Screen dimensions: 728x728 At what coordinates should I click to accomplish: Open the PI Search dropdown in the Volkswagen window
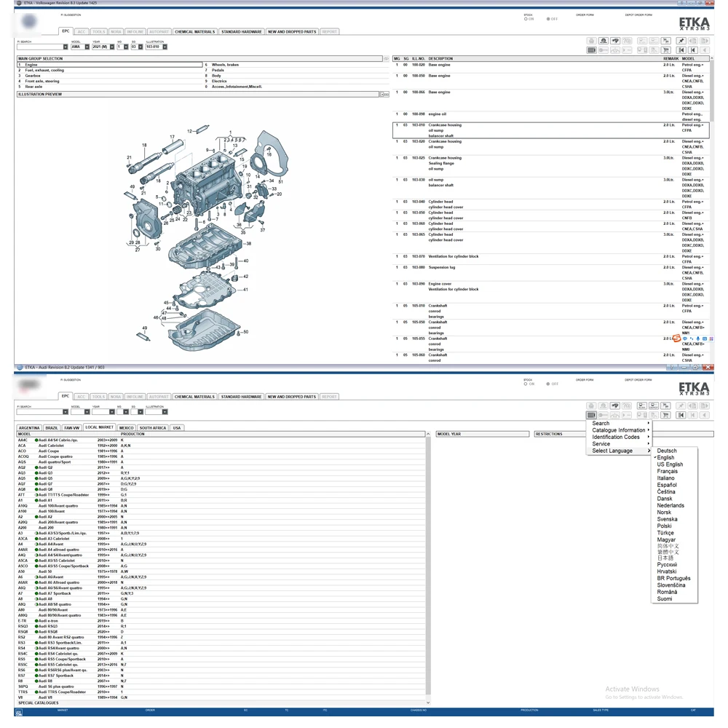66,47
